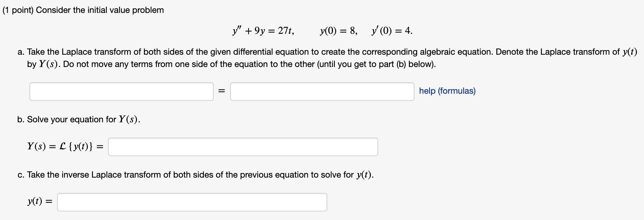Focus the inverse transform field in part c
This screenshot has height=220, width=644.
click(x=192, y=202)
